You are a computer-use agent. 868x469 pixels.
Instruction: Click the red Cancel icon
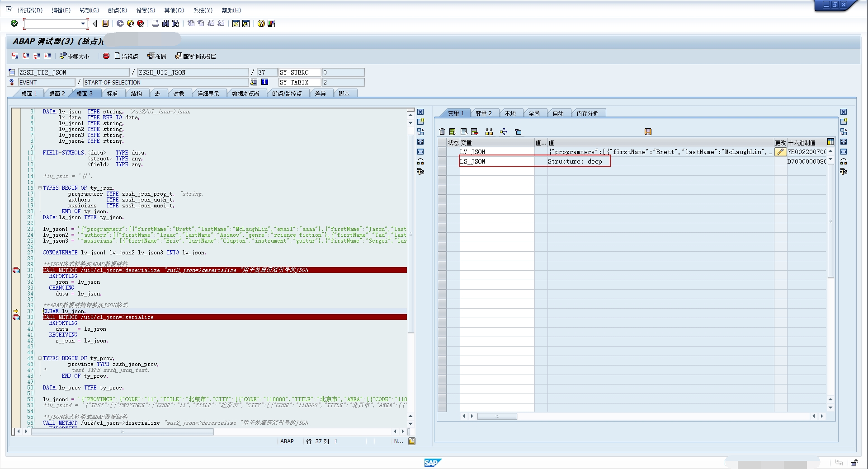click(x=141, y=23)
